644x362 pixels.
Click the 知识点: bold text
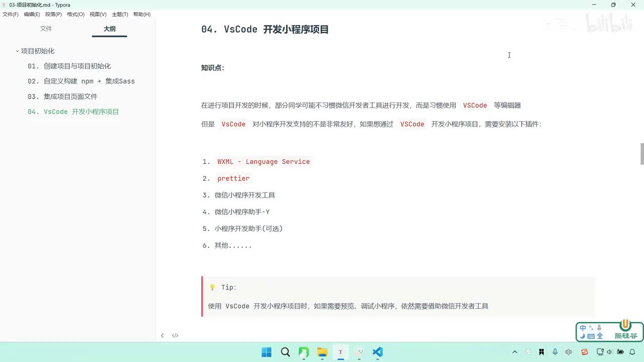(x=213, y=68)
